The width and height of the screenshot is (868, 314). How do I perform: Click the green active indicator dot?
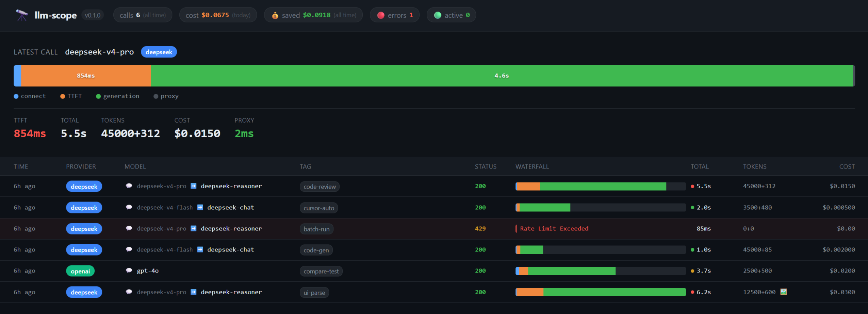click(x=438, y=15)
